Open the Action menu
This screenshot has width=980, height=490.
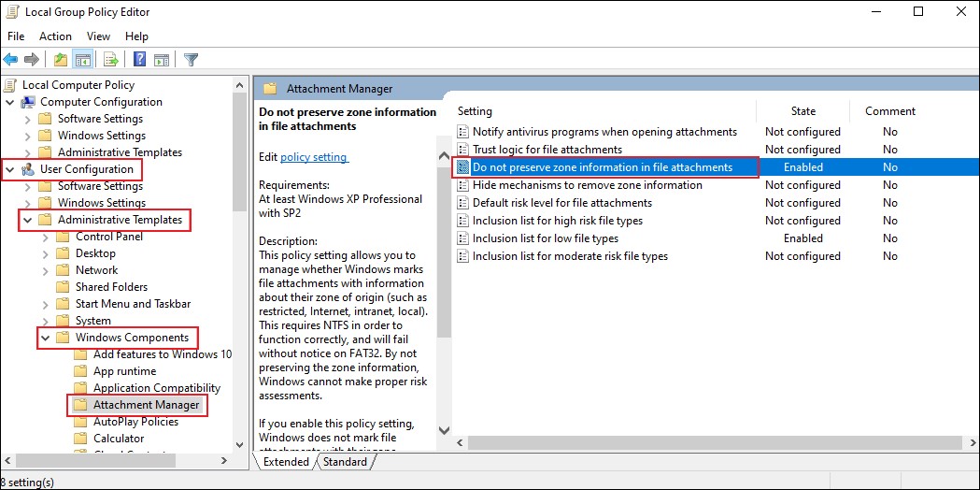tap(56, 36)
